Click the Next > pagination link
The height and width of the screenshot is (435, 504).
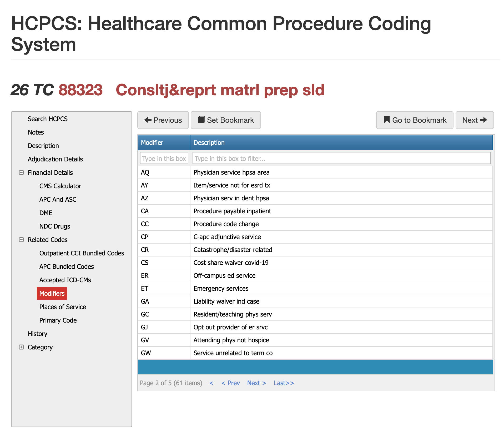coord(256,383)
